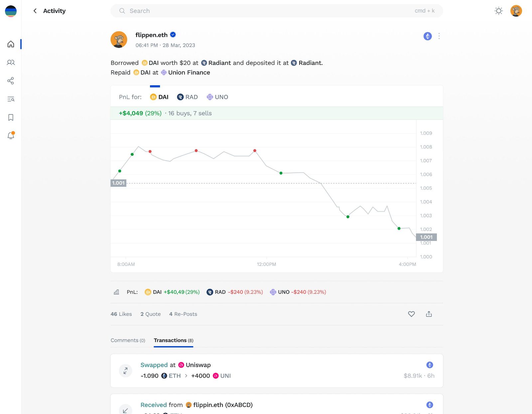The image size is (532, 414).
Task: Click the UNI token in swap transaction
Action: click(222, 376)
